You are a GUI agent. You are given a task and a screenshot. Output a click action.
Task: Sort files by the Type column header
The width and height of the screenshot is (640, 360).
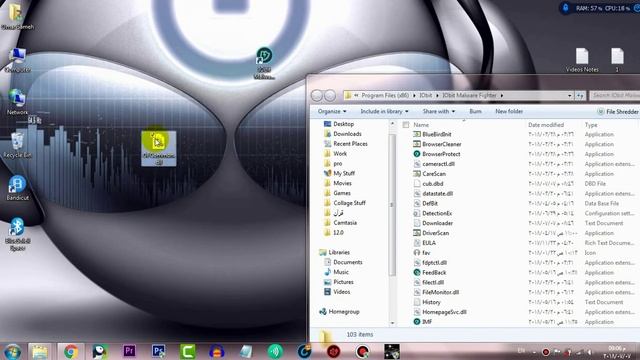click(x=591, y=125)
